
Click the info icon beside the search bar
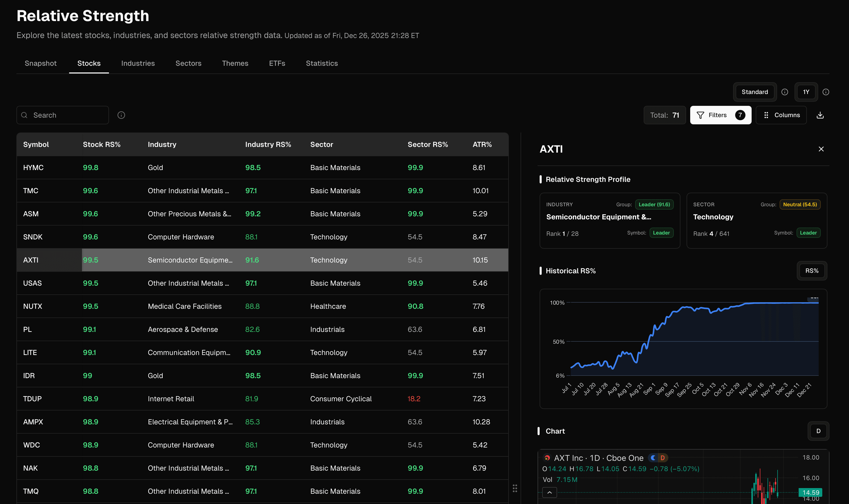[121, 115]
